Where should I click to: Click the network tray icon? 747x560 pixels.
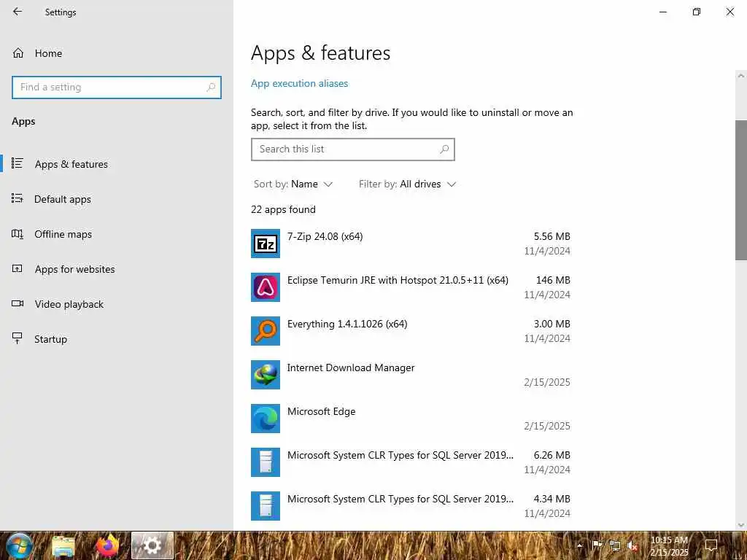point(614,545)
